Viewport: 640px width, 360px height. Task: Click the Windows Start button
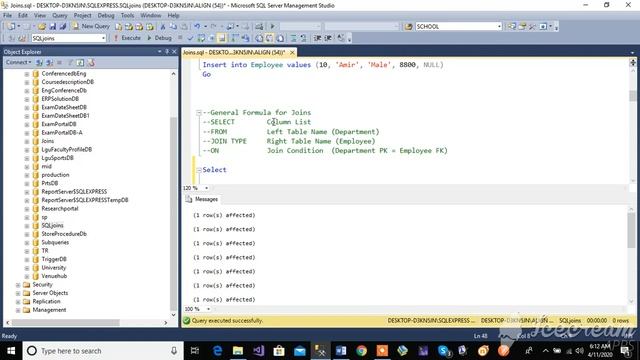(x=11, y=351)
